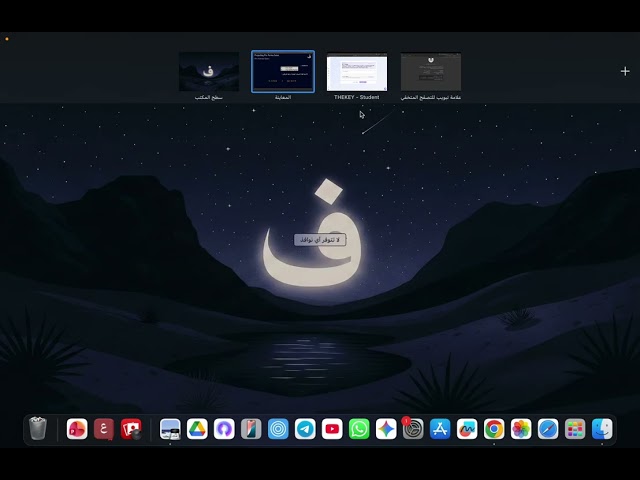The image size is (640, 480).
Task: Switch to the سطح المكتب desktop space
Action: tap(209, 72)
